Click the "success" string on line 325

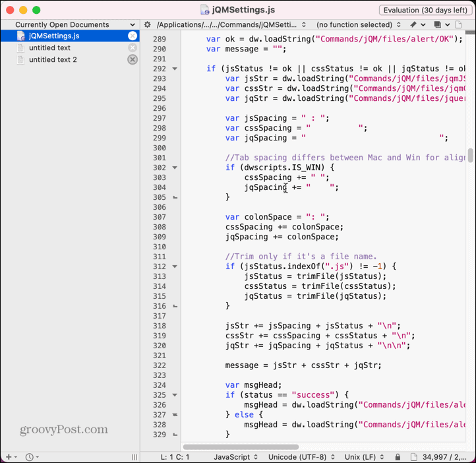click(x=314, y=395)
